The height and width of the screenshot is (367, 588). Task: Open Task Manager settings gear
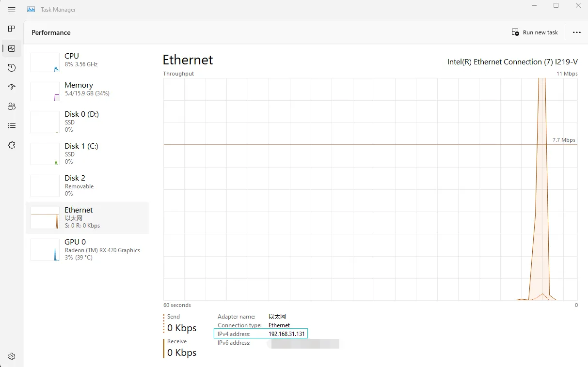(12, 356)
